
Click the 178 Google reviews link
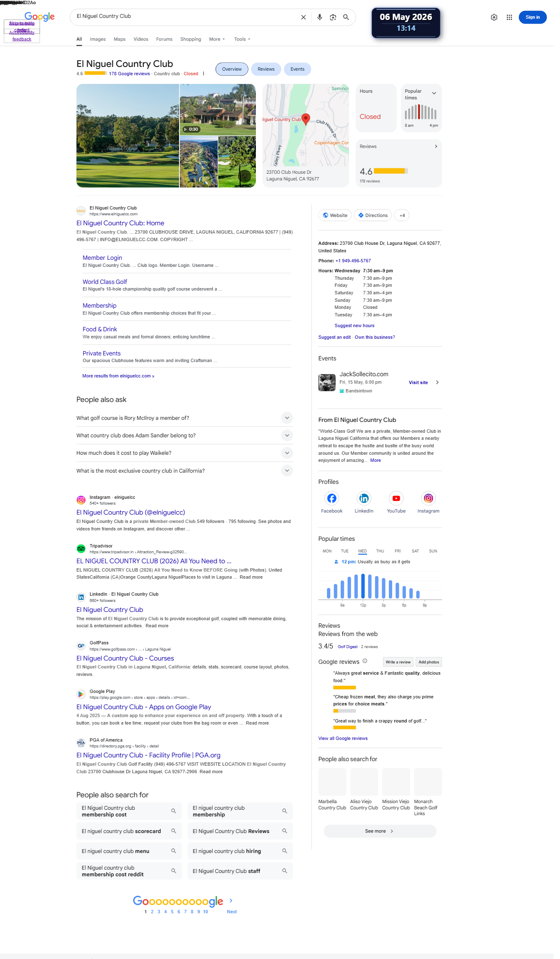tap(129, 74)
